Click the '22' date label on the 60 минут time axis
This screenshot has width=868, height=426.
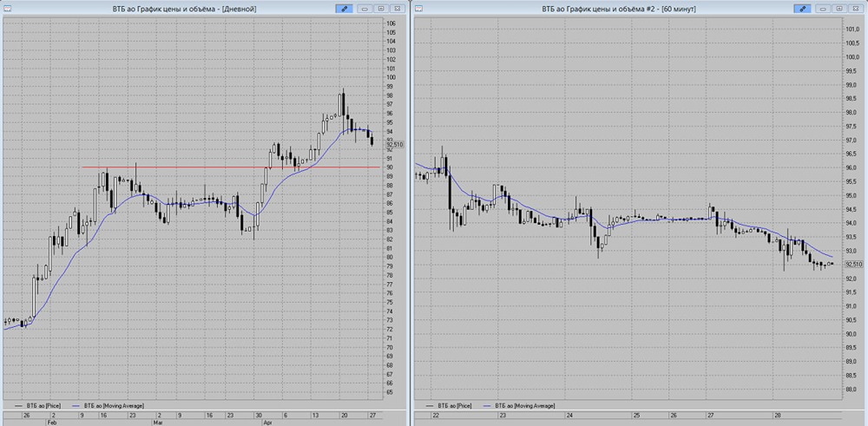pos(437,415)
